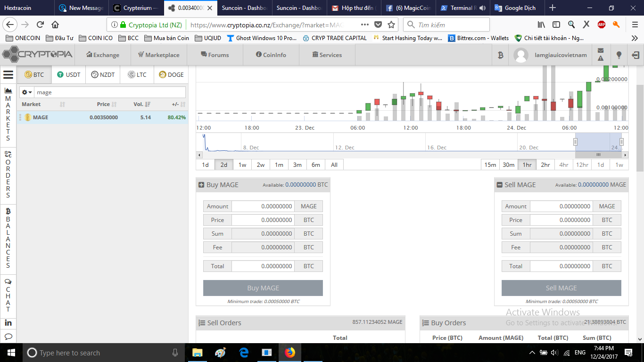This screenshot has height=362, width=644.
Task: Open the CoinInfo menu in the header
Action: point(271,55)
